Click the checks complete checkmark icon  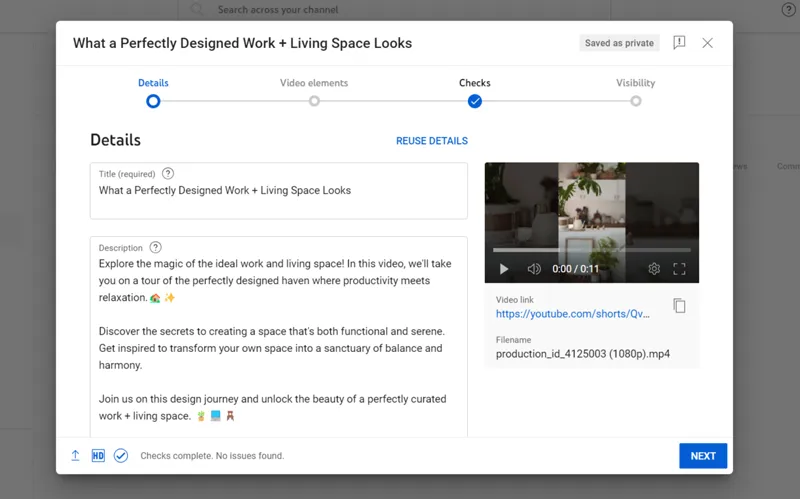121,456
